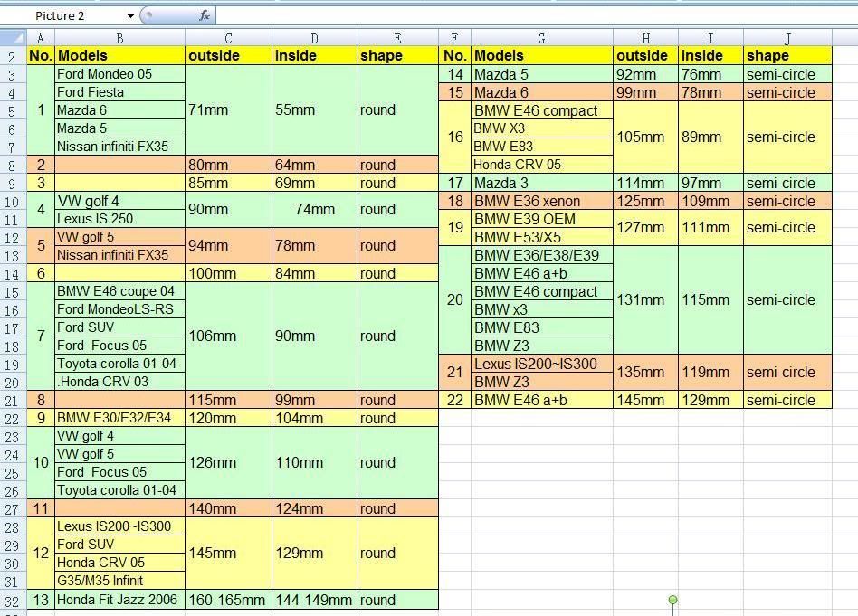Select the 'BMW E36/E38/E39' cell
The height and width of the screenshot is (616, 858).
click(x=542, y=255)
